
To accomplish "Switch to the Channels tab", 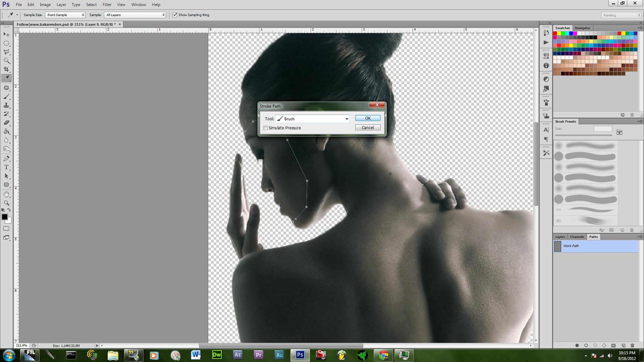I will [577, 237].
